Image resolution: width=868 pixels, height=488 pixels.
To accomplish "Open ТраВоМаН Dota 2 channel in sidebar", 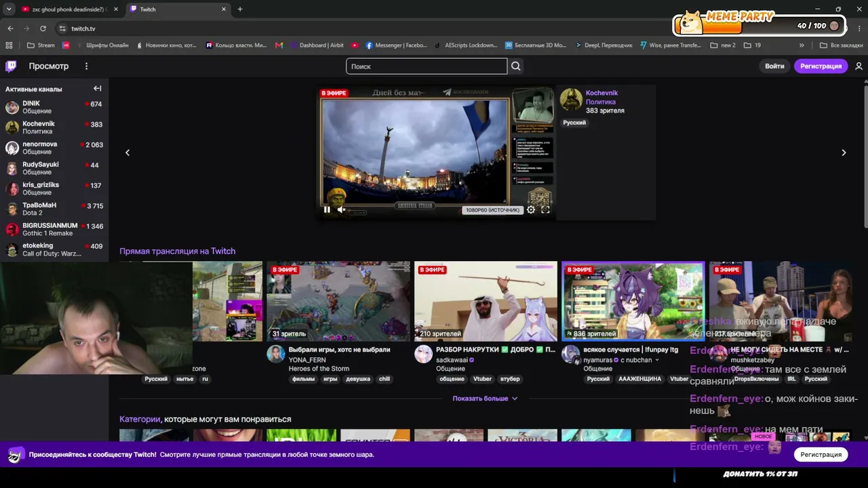I will pyautogui.click(x=54, y=209).
